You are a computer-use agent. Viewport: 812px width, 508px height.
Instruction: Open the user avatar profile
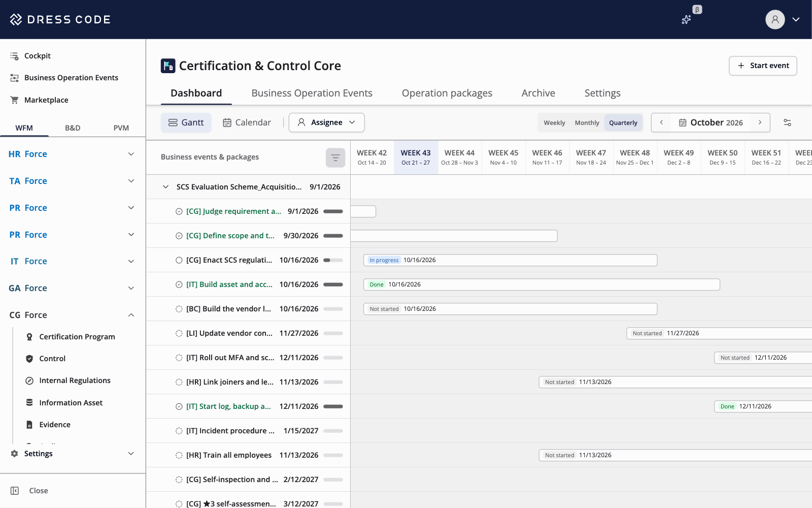[775, 19]
